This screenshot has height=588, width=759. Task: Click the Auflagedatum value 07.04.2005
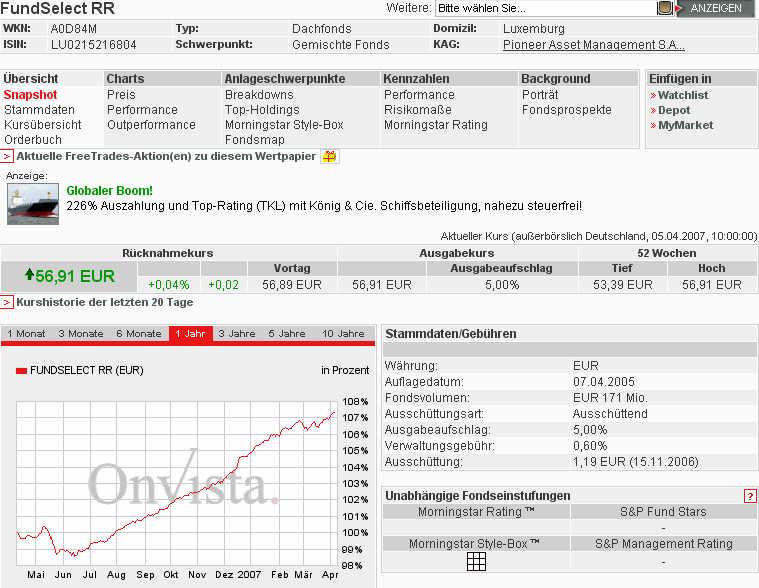tap(604, 382)
